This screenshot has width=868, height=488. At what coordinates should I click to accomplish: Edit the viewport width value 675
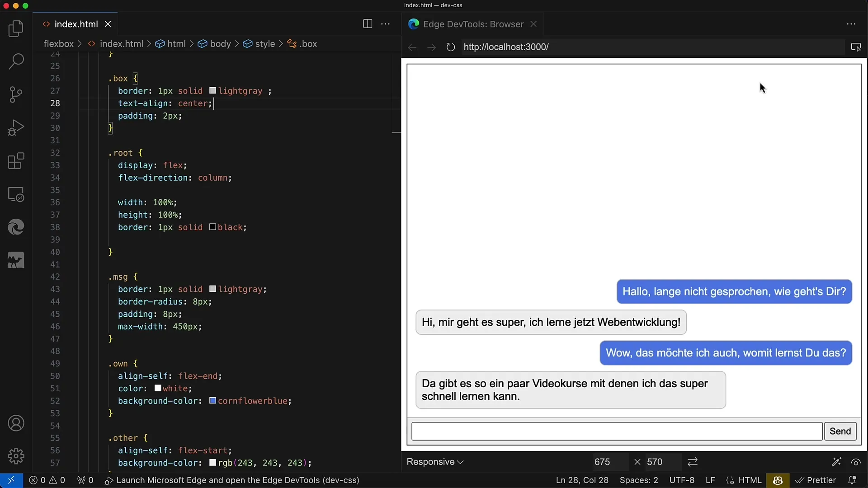(x=610, y=462)
